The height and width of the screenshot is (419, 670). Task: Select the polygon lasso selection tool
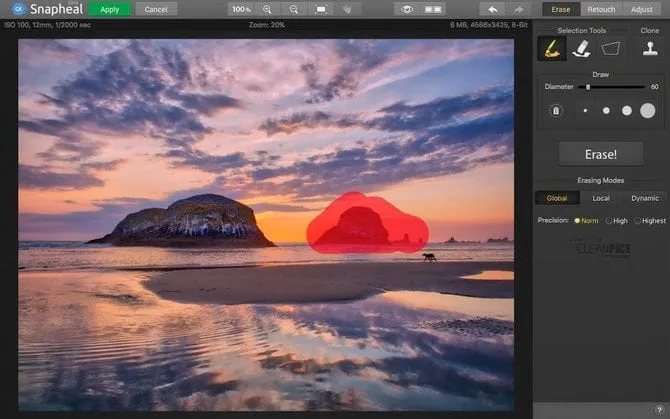pyautogui.click(x=610, y=48)
